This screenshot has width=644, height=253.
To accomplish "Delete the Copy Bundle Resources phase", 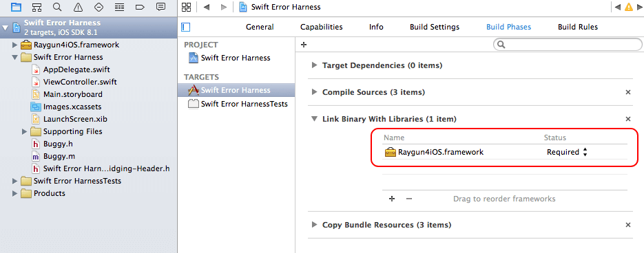I will [627, 225].
